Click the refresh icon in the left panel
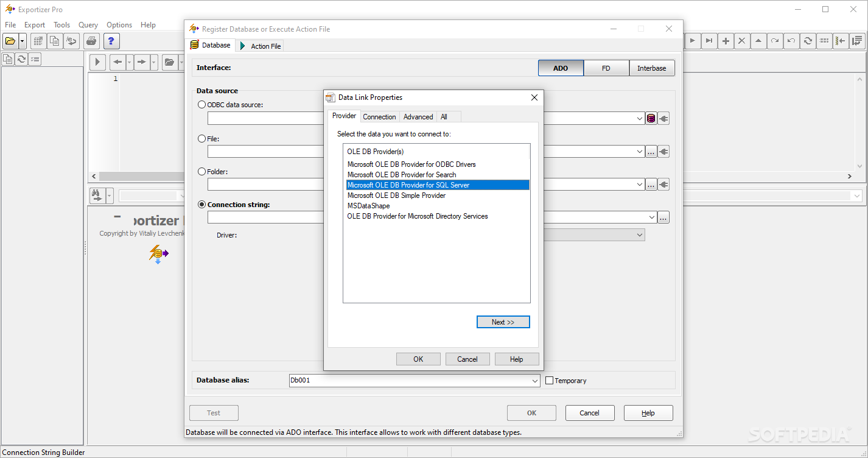The width and height of the screenshot is (868, 458). (21, 59)
